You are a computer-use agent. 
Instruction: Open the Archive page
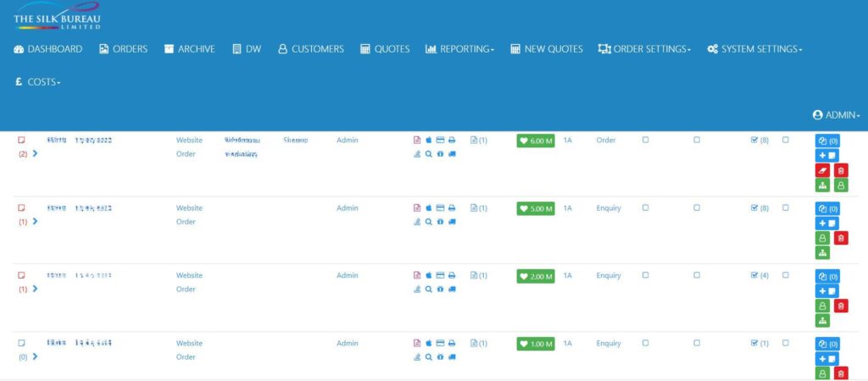(189, 49)
